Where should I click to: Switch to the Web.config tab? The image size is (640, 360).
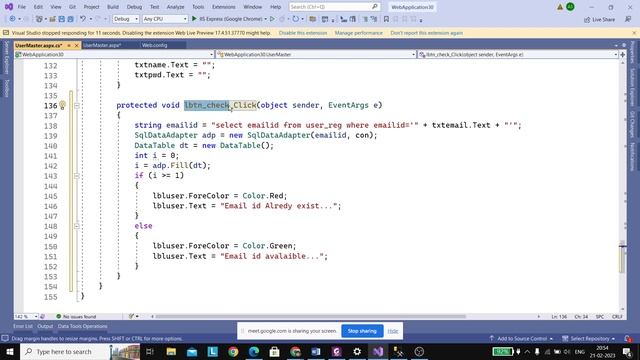154,45
